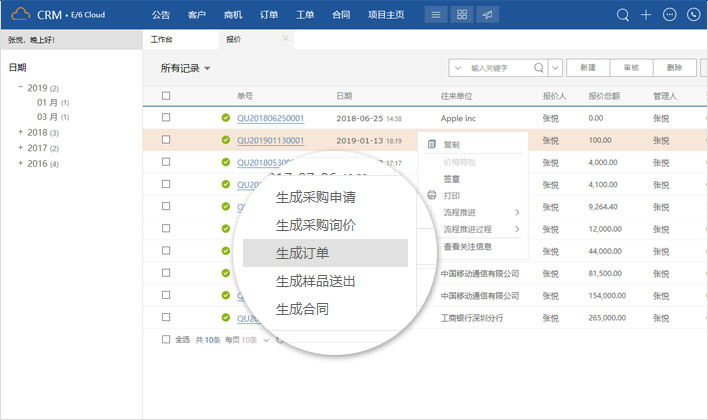The width and height of the screenshot is (708, 420).
Task: Click the search magnifier icon in header
Action: [623, 15]
